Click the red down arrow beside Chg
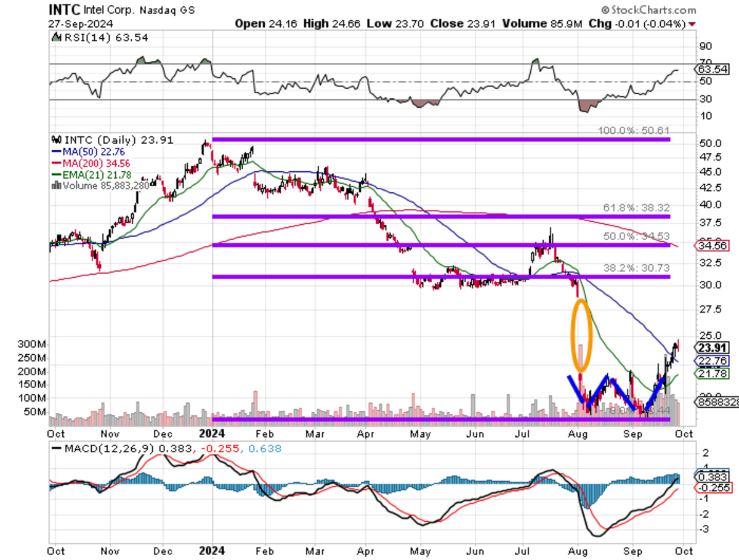This screenshot has width=739, height=560. [x=692, y=24]
